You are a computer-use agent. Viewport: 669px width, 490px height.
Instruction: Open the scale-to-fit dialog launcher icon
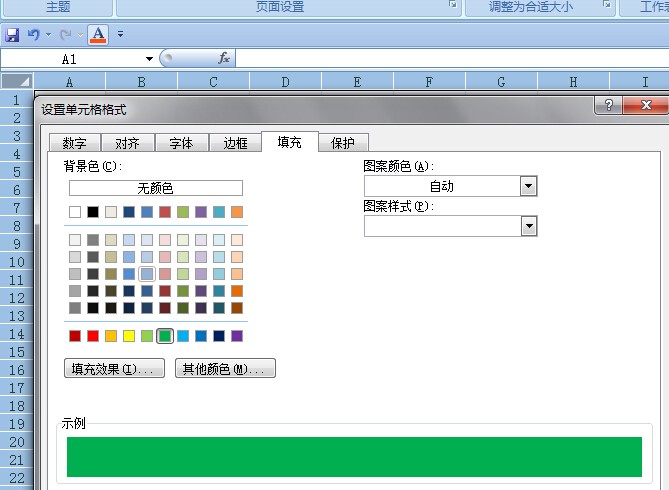coord(607,5)
